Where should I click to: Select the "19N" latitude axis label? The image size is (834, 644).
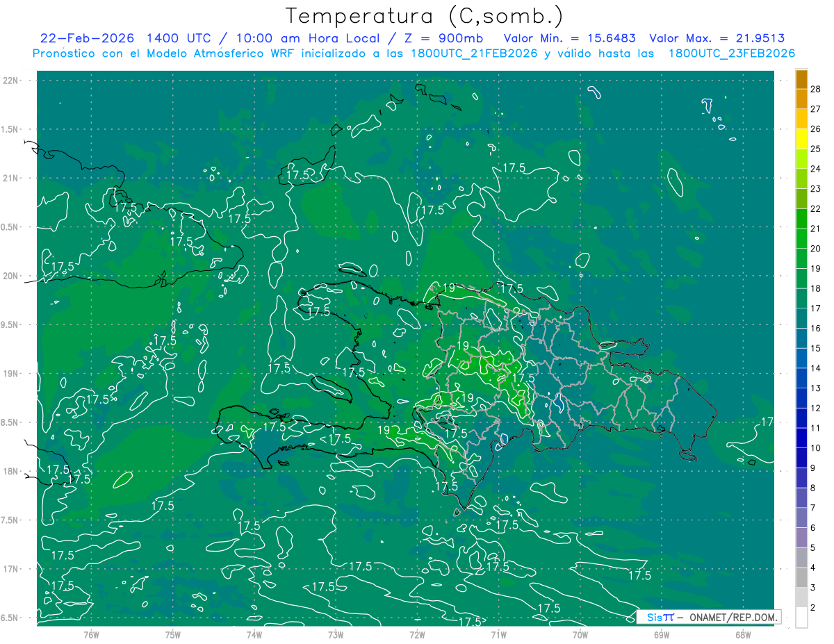pyautogui.click(x=12, y=374)
